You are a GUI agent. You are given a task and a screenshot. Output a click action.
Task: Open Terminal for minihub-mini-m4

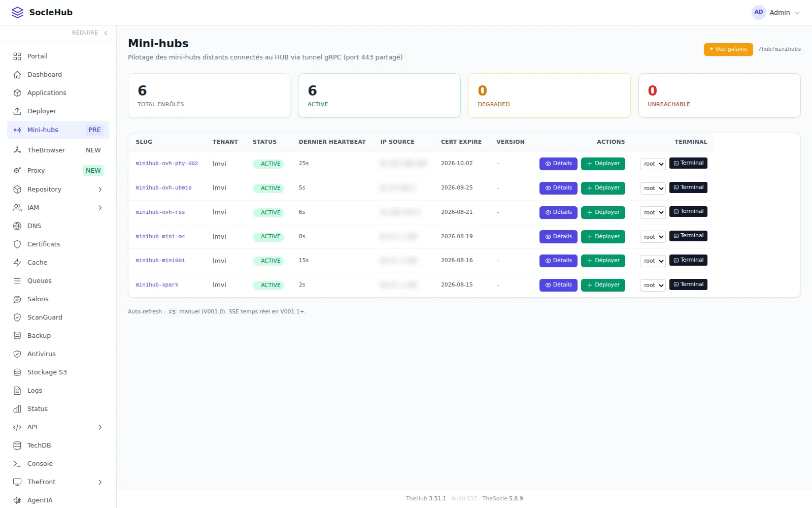point(688,236)
